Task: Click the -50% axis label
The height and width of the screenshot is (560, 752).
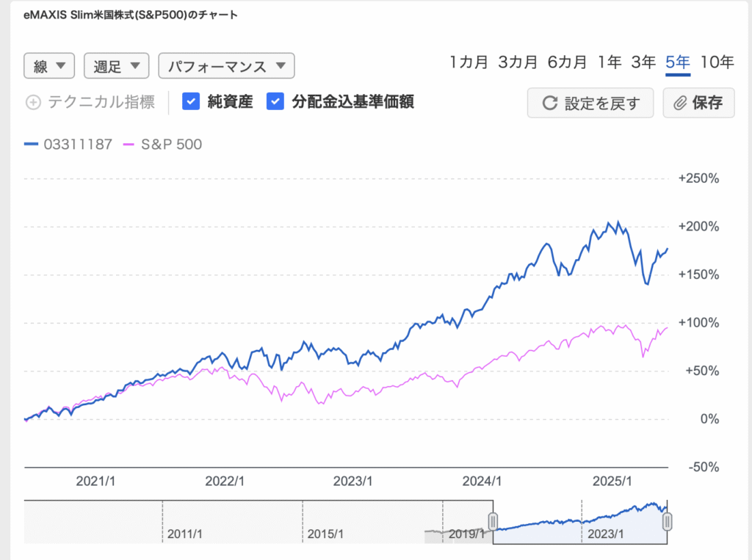Action: click(704, 467)
